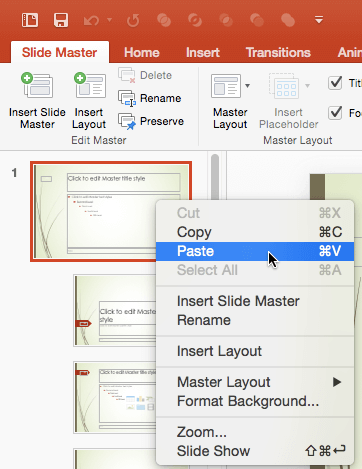Choose Paste from the context menu
Image resolution: width=362 pixels, height=469 pixels.
click(255, 251)
